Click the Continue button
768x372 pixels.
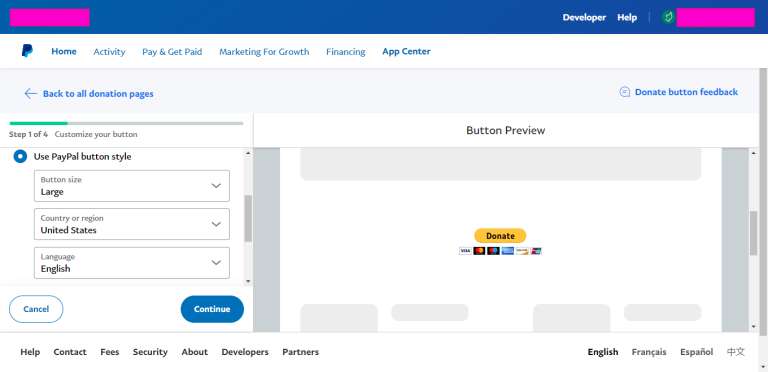(212, 309)
